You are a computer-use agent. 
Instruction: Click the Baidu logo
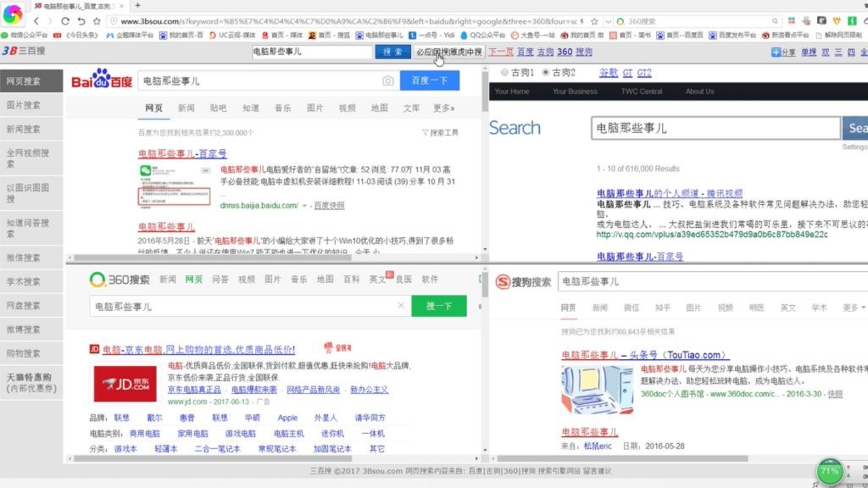click(102, 81)
